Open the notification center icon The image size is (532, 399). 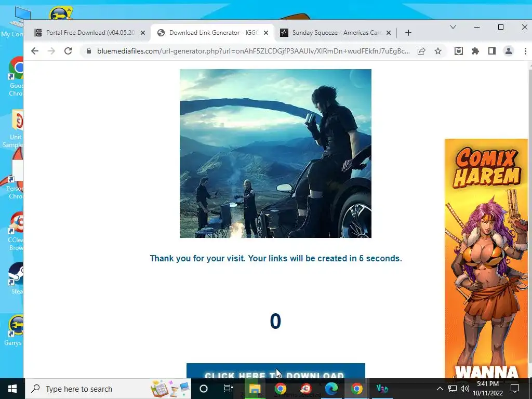[515, 389]
